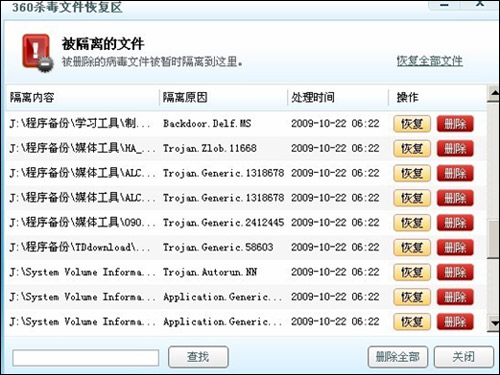Screen dimensions: 500x375
Task: Focus the search text field
Action: click(x=86, y=358)
